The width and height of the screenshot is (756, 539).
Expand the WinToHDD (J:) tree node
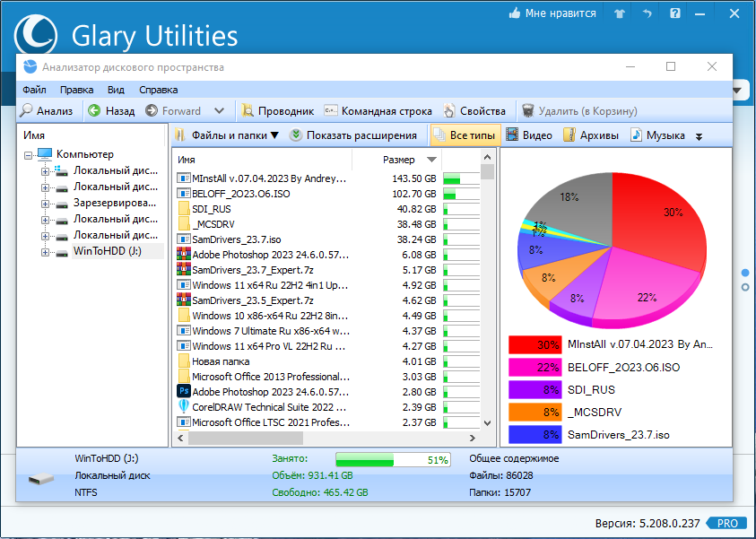click(x=45, y=252)
